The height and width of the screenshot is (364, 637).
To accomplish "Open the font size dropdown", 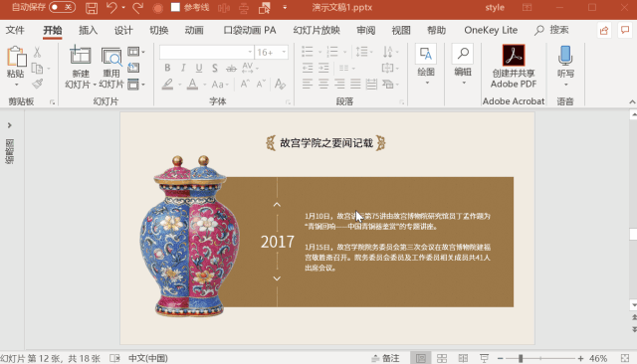I will [284, 52].
